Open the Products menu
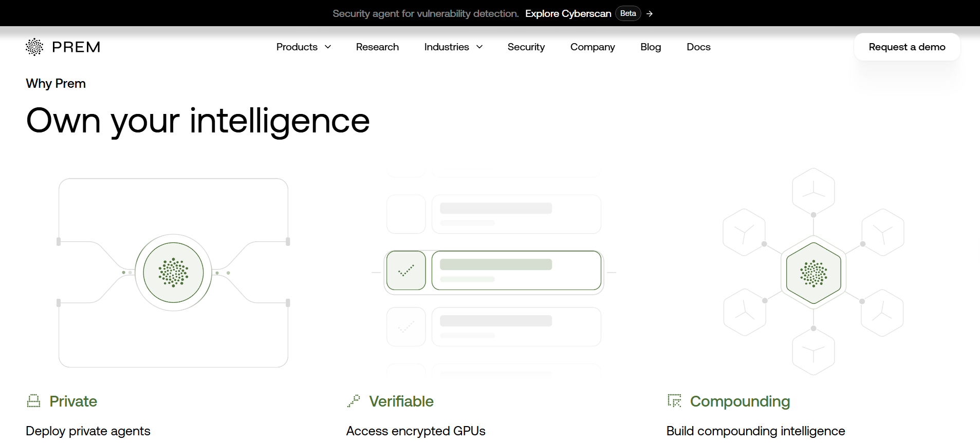Viewport: 980px width, 443px height. (304, 47)
